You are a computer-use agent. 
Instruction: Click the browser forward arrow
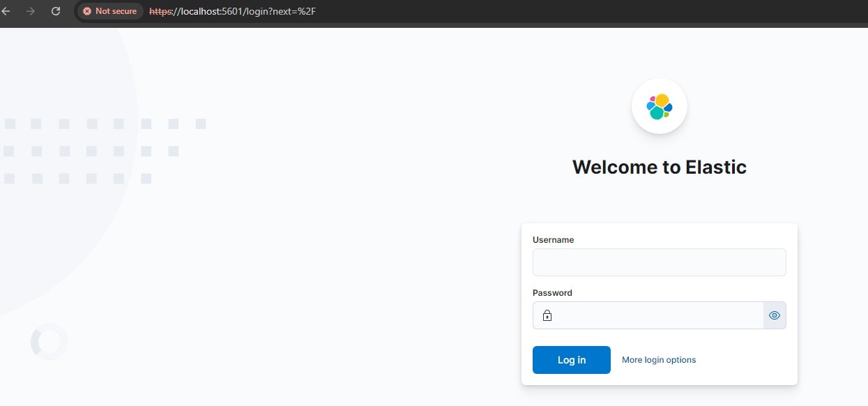tap(31, 11)
